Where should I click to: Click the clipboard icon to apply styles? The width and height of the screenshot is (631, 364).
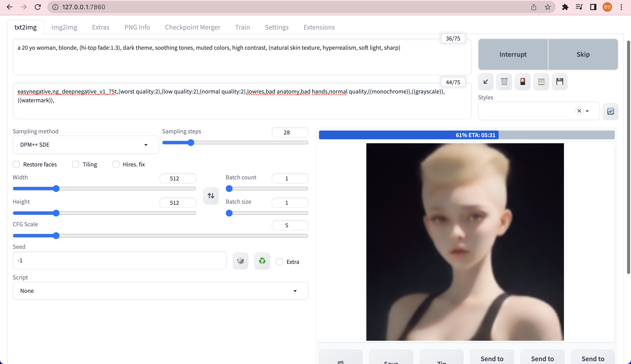click(x=541, y=81)
